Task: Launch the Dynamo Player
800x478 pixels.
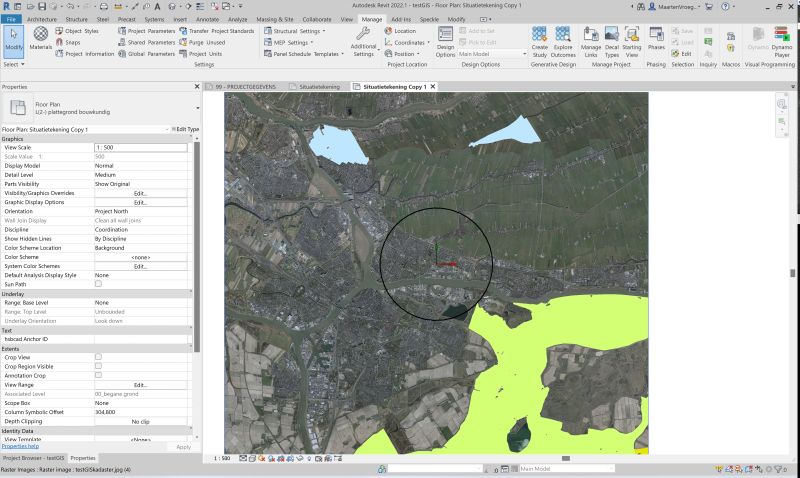Action: pos(782,42)
